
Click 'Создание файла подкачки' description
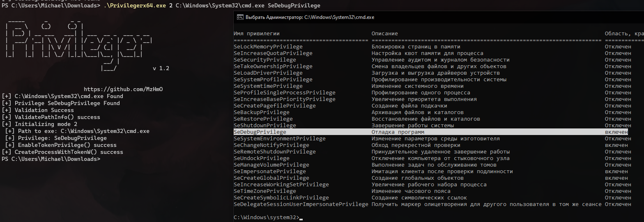409,106
